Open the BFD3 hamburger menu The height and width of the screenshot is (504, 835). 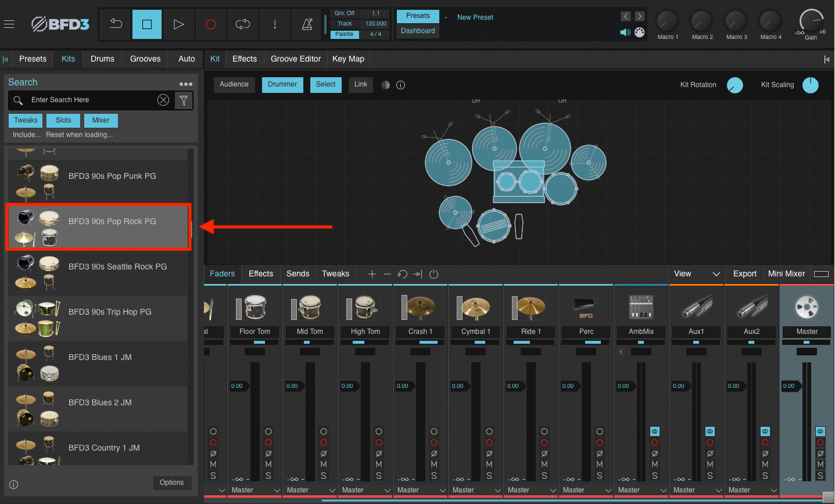[9, 24]
